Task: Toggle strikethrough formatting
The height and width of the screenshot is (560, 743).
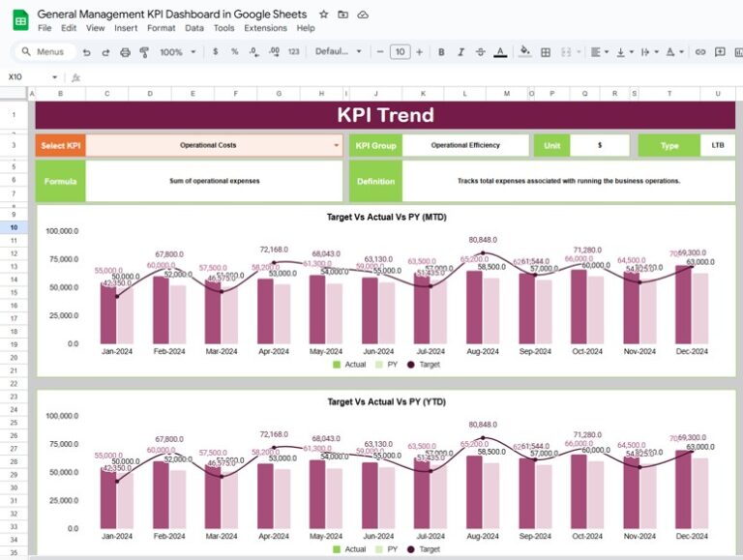Action: coord(480,52)
